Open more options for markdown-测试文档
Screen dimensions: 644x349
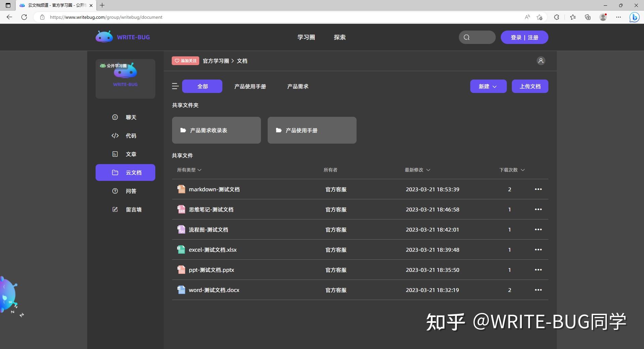[538, 189]
